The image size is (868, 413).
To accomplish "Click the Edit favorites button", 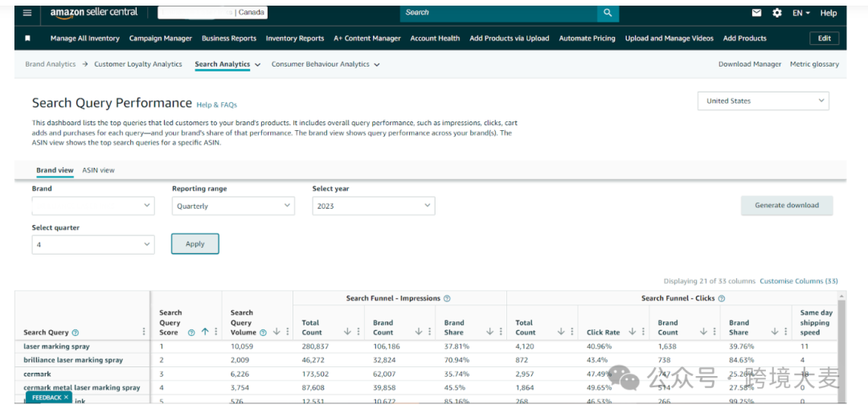I will [825, 39].
